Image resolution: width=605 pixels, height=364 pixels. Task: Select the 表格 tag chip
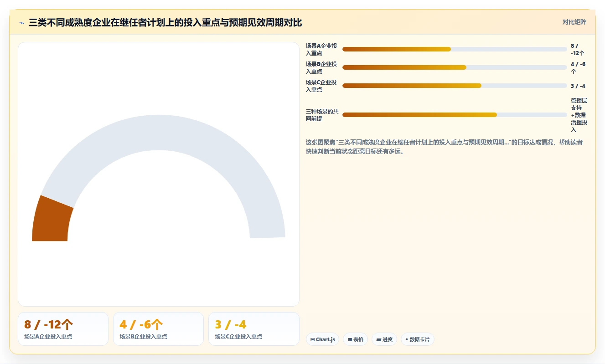click(355, 339)
